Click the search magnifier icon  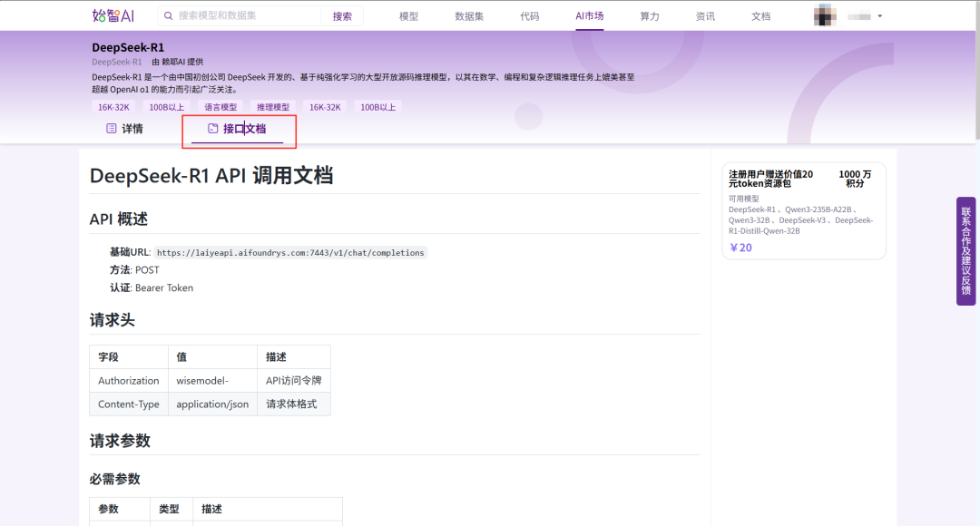pos(168,15)
